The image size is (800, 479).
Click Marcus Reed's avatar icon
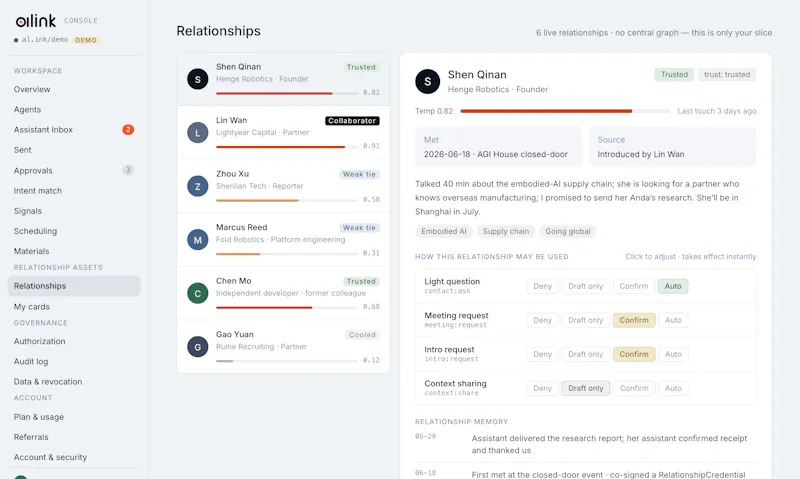coord(197,240)
